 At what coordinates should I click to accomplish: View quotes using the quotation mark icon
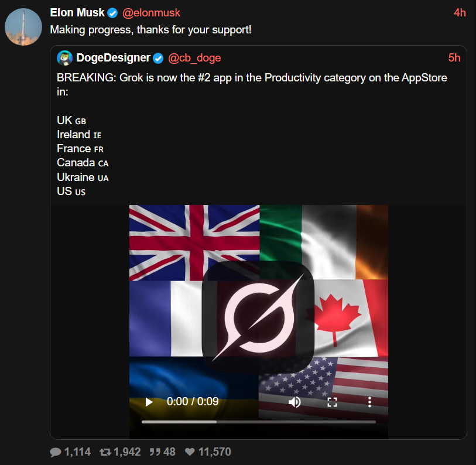point(155,452)
